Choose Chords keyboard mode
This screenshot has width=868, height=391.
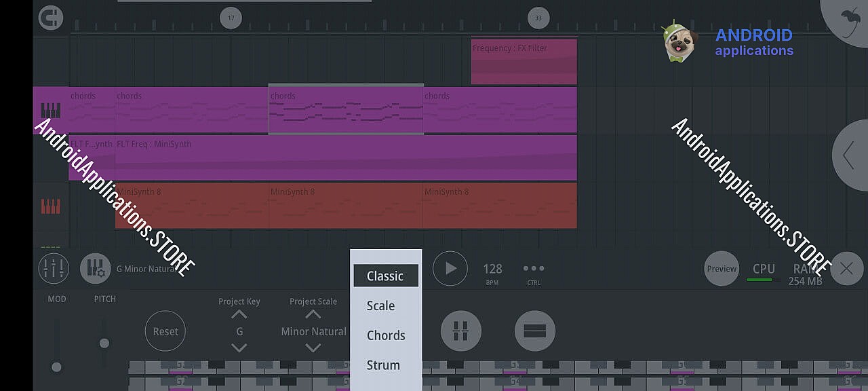[385, 335]
